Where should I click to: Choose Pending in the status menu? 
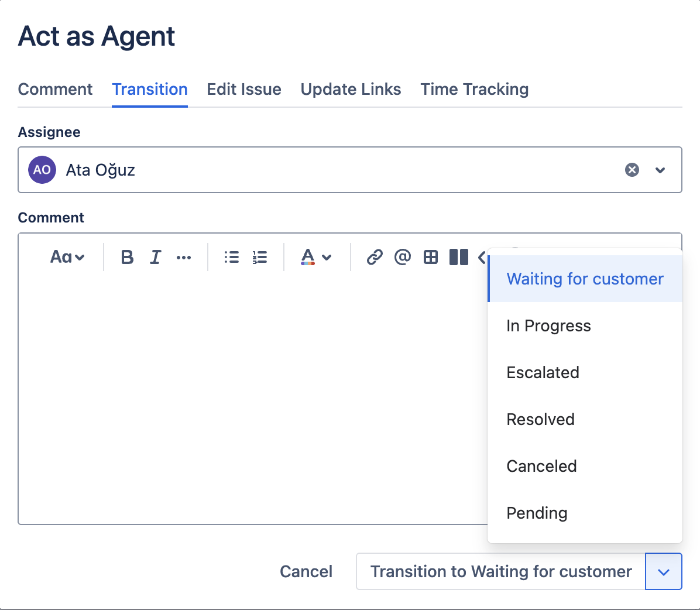tap(585, 513)
